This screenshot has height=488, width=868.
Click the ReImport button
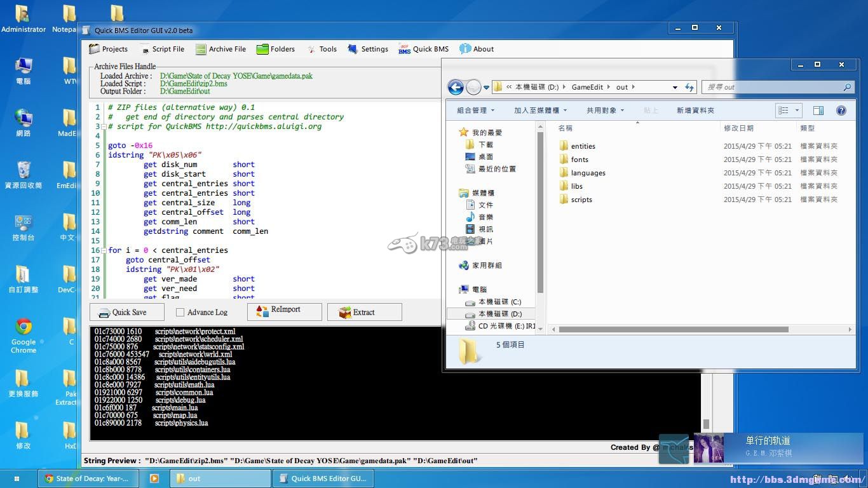coord(283,311)
